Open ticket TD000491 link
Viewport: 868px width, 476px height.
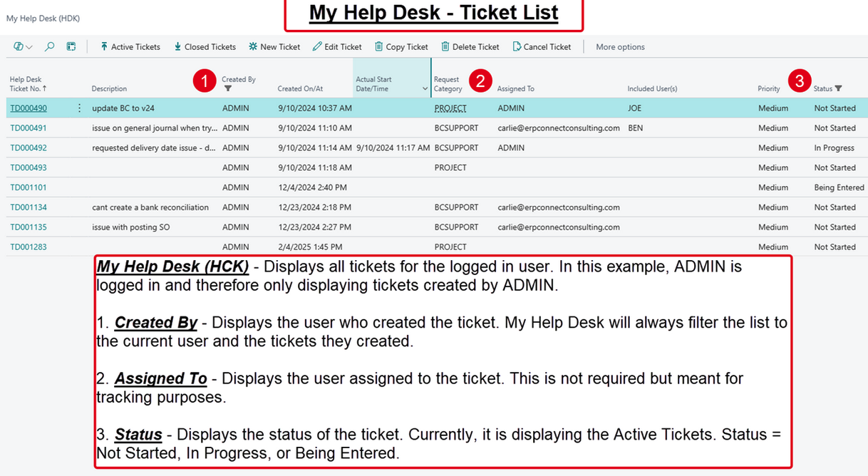pos(29,128)
